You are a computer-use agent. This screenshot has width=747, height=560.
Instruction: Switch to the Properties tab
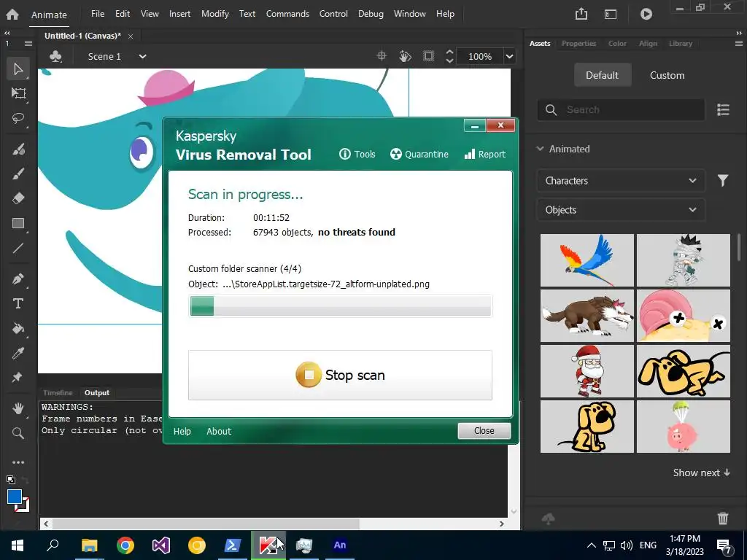578,43
